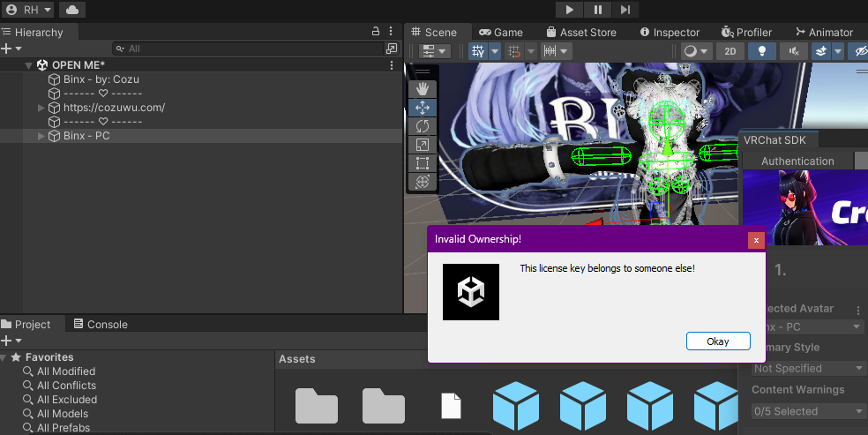Select the Hand view tool
This screenshot has height=435, width=868.
[423, 88]
